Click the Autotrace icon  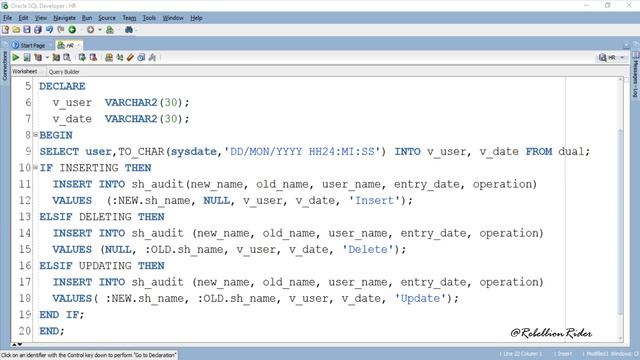coord(56,58)
